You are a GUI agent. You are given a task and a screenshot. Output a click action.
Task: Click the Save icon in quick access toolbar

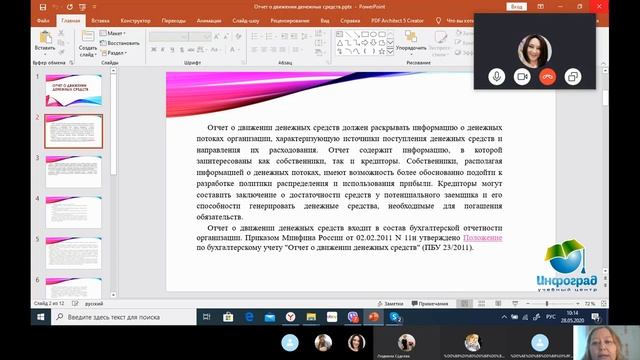(x=43, y=7)
